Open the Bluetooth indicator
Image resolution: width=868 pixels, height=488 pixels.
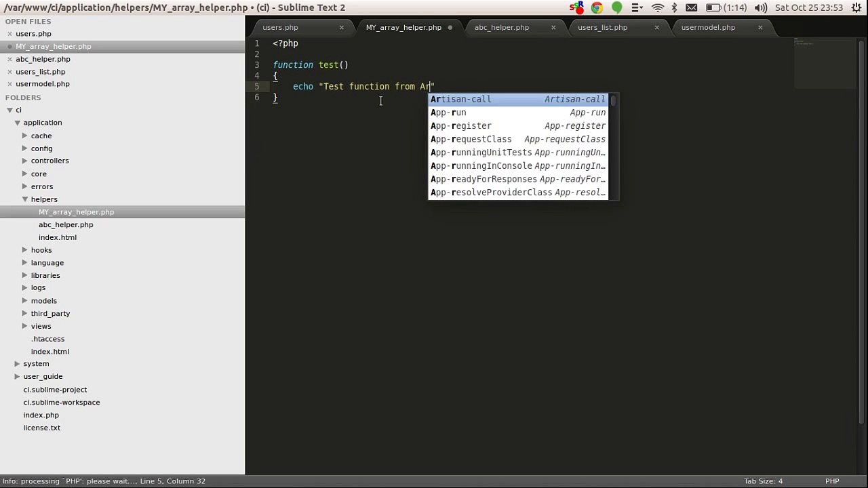(674, 7)
